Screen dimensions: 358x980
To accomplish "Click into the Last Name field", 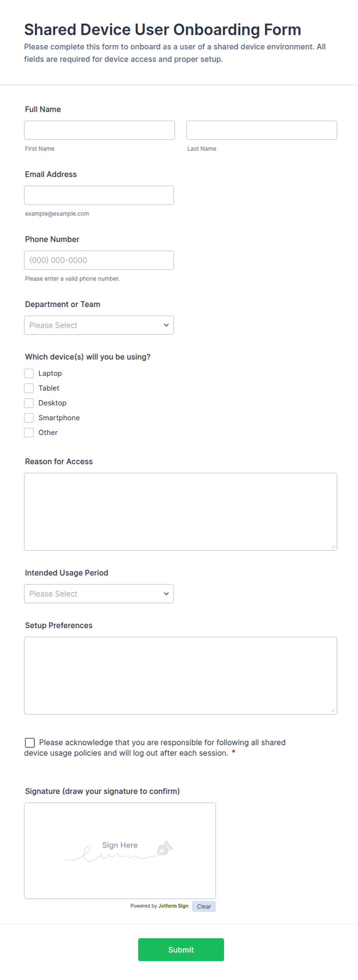I will (x=262, y=130).
